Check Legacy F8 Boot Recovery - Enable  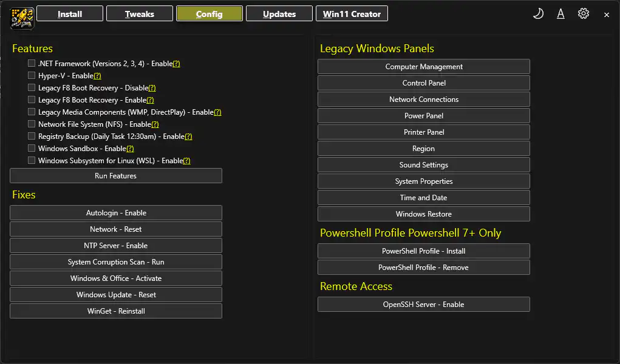[32, 99]
